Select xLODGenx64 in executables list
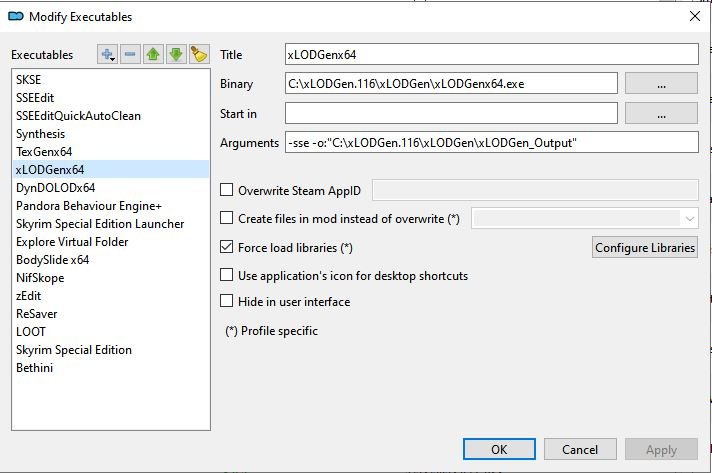The height and width of the screenshot is (473, 712). (111, 169)
